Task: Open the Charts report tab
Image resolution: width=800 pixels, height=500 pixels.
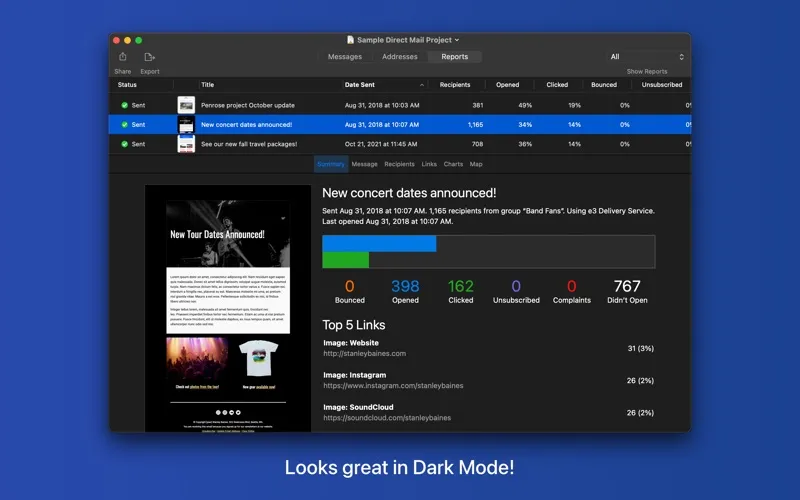Action: pos(453,164)
